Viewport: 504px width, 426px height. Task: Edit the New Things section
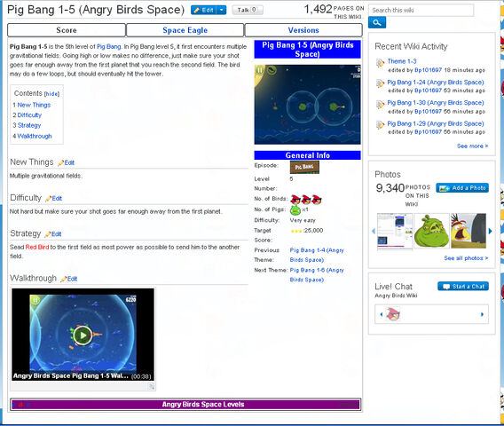pyautogui.click(x=67, y=162)
